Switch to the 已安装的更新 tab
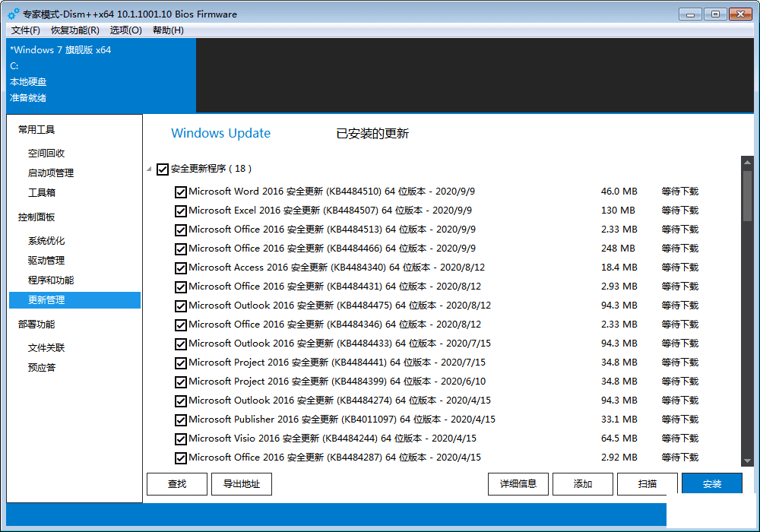Viewport: 760px width, 532px height. 372,134
